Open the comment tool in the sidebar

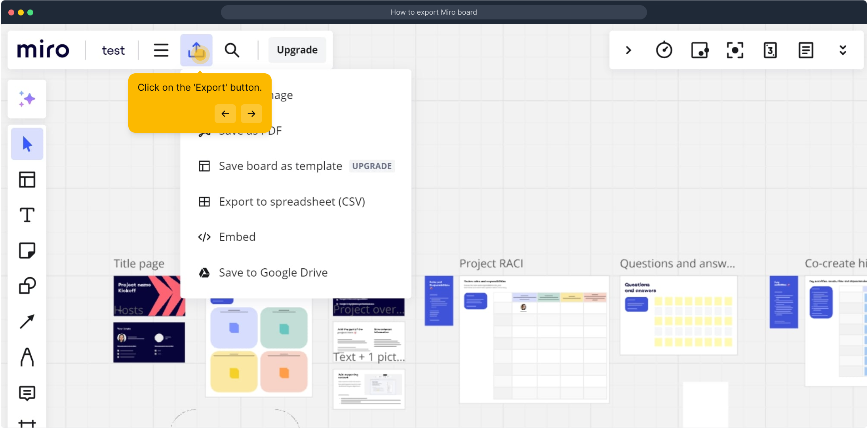[27, 393]
